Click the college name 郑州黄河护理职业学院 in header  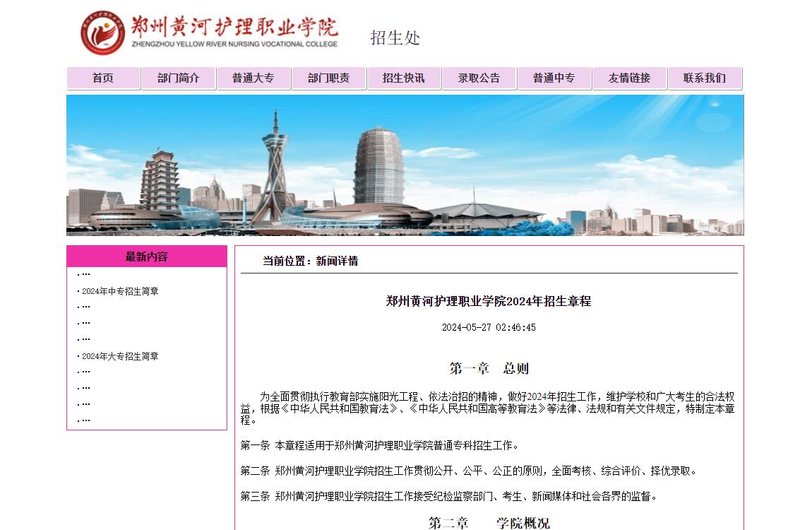[x=234, y=26]
